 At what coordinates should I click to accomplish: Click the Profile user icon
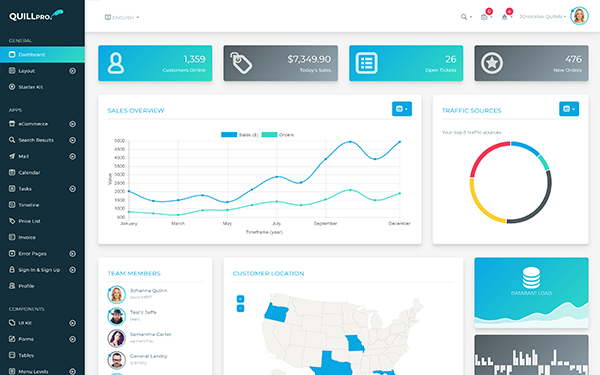pos(12,285)
